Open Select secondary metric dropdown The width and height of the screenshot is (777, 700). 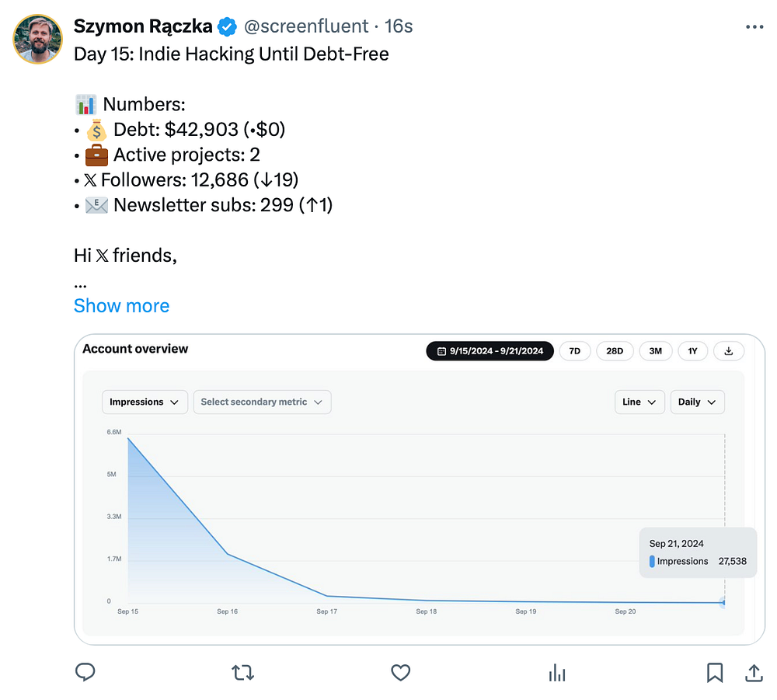coord(262,402)
